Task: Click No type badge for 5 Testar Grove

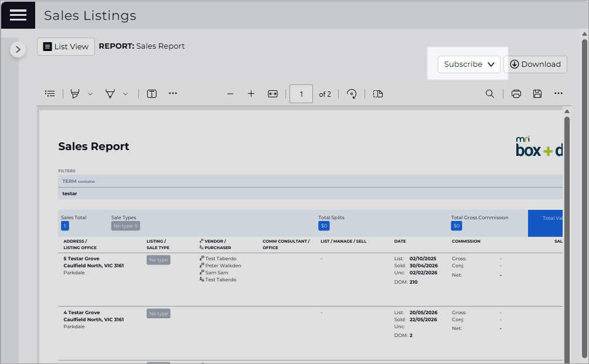Action: tap(158, 260)
